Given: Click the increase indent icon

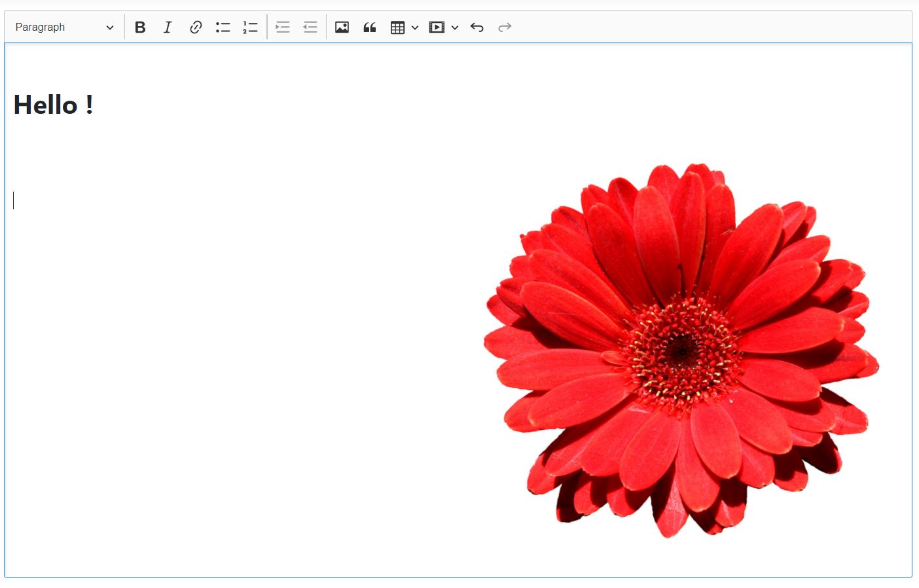Looking at the screenshot, I should 283,27.
